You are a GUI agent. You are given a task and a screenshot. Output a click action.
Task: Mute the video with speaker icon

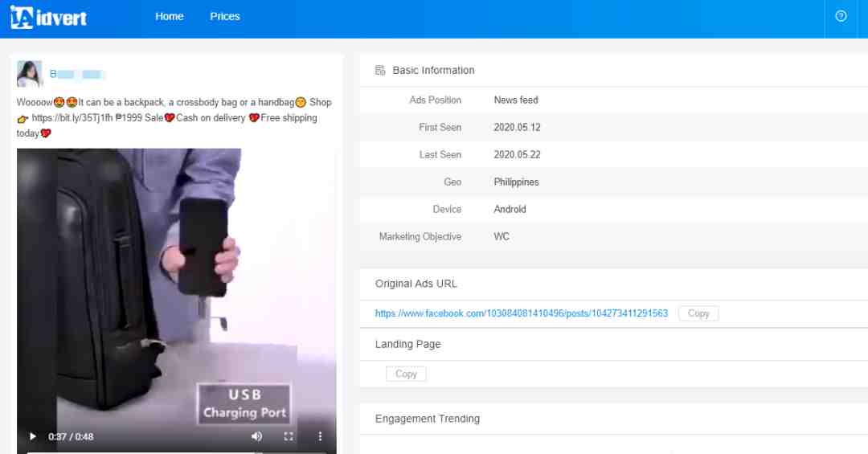click(256, 436)
